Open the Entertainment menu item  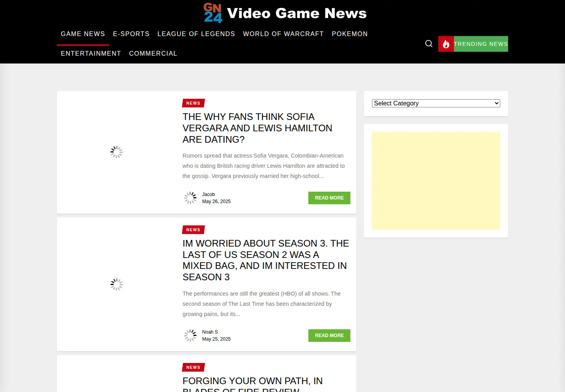click(91, 53)
